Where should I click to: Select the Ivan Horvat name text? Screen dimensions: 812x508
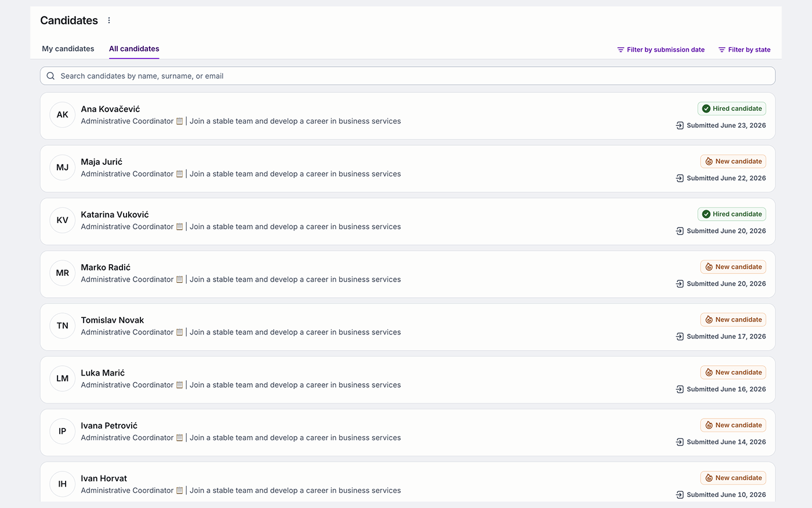104,479
